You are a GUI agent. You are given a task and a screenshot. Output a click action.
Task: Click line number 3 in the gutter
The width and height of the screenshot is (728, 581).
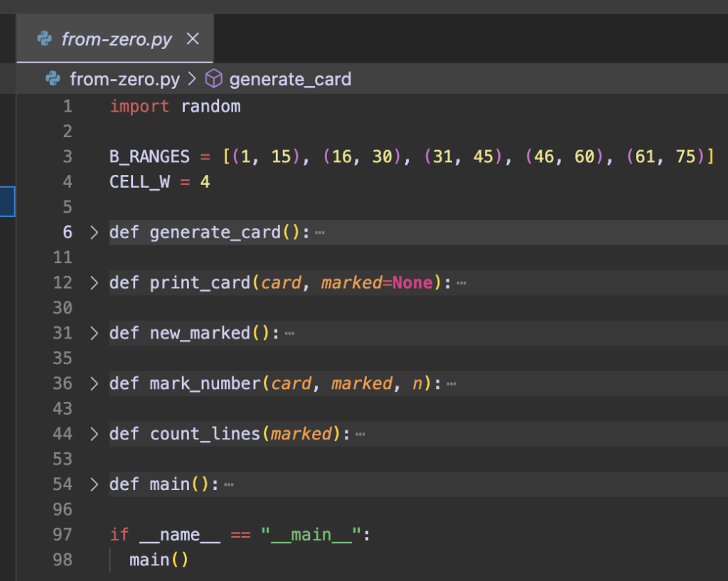click(68, 156)
